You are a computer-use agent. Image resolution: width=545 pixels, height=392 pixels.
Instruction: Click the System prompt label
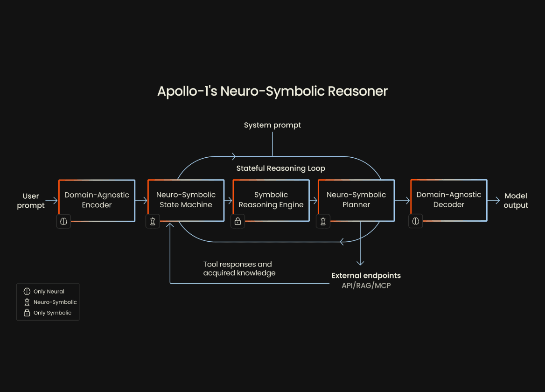point(272,125)
